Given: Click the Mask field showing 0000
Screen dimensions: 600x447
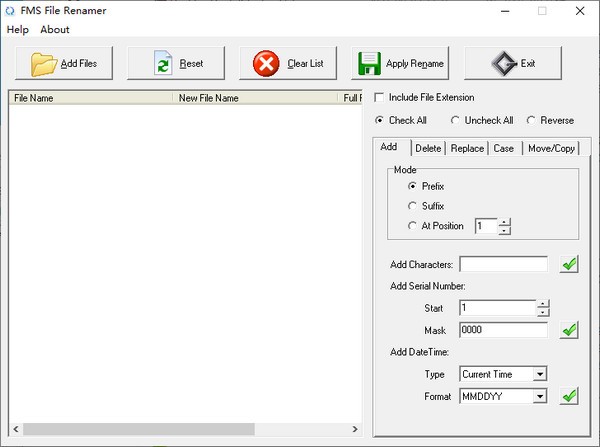Looking at the screenshot, I should (x=504, y=330).
